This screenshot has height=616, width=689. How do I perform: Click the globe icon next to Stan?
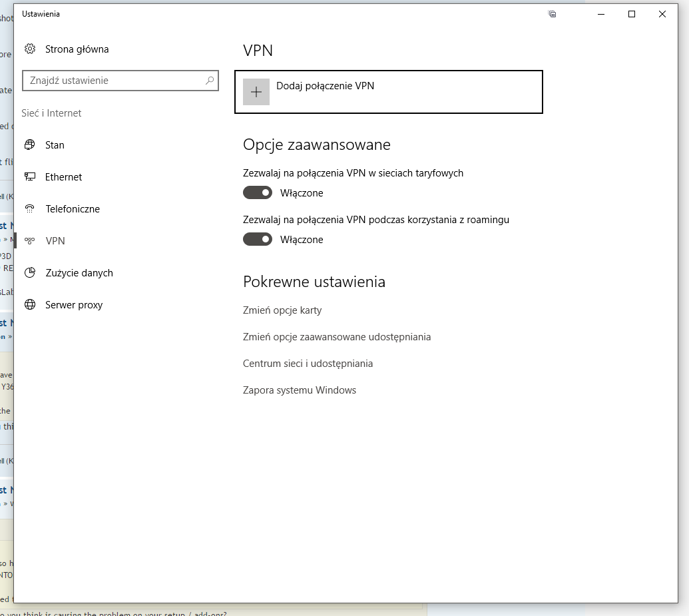30,145
